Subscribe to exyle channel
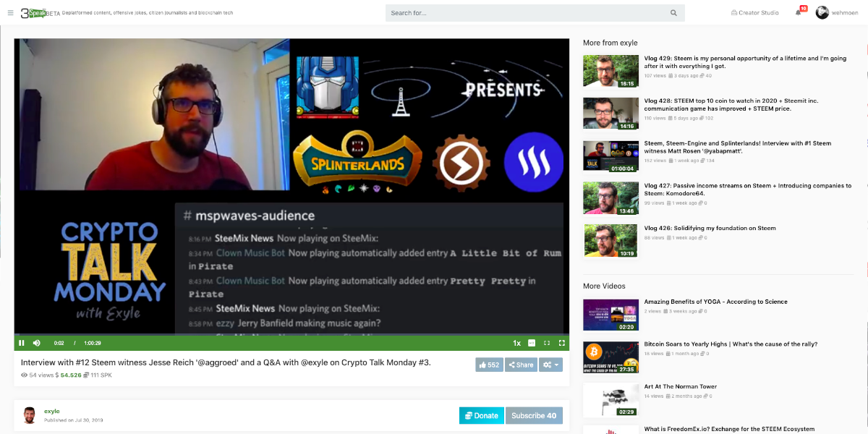This screenshot has height=434, width=868. click(534, 415)
